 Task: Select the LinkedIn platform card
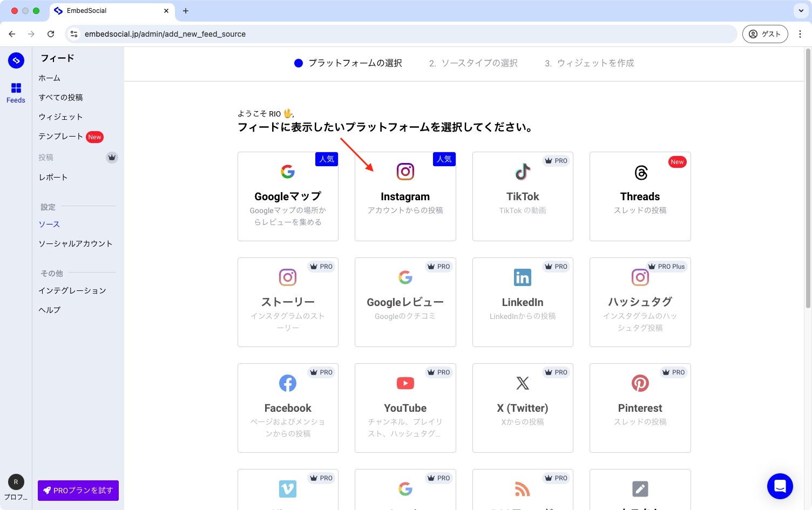click(x=523, y=302)
